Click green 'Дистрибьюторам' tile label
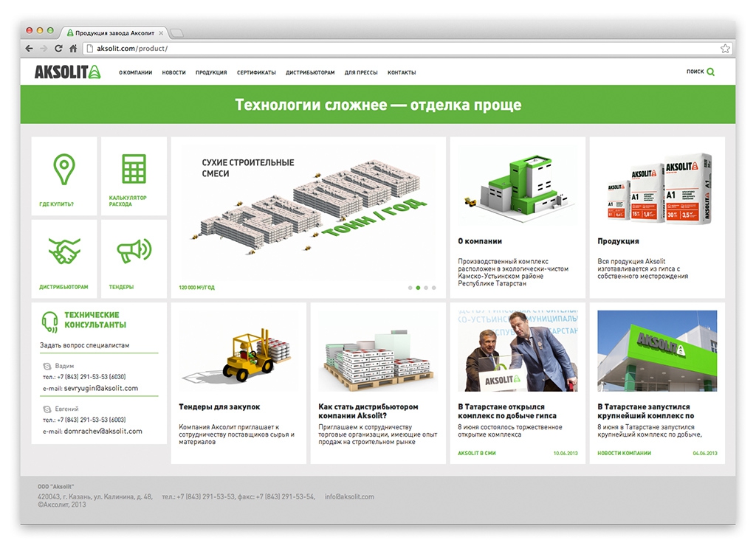Screen dimensions: 756x551 63,287
